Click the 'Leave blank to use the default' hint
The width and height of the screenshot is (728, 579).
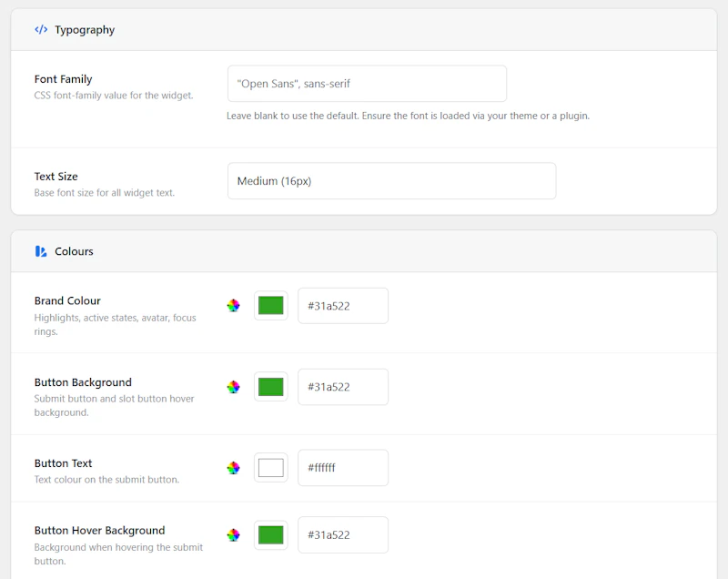coord(408,116)
